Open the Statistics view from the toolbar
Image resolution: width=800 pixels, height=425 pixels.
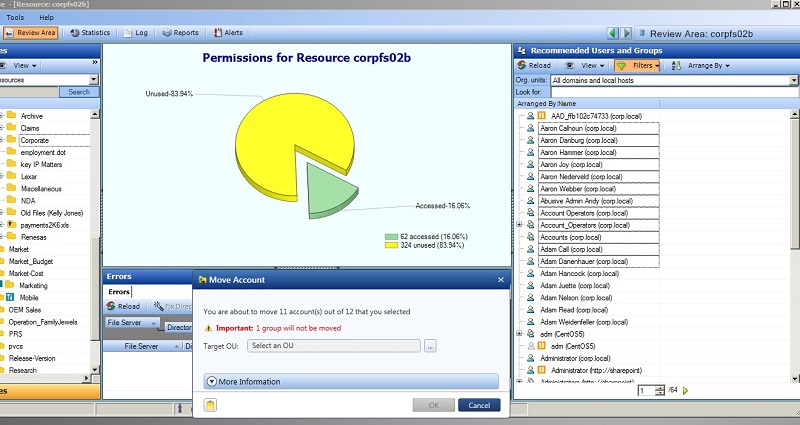[x=90, y=33]
